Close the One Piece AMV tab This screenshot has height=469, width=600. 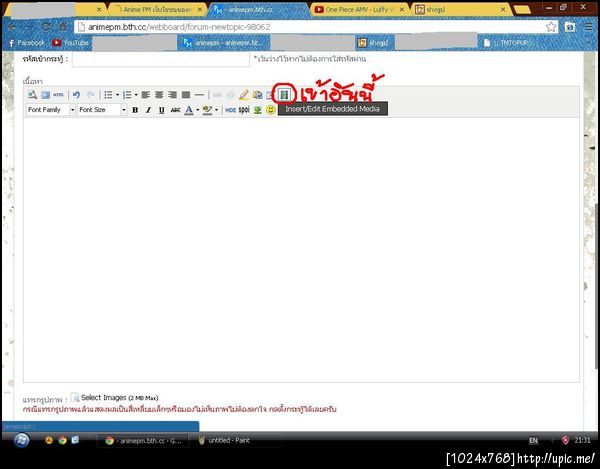click(x=402, y=10)
